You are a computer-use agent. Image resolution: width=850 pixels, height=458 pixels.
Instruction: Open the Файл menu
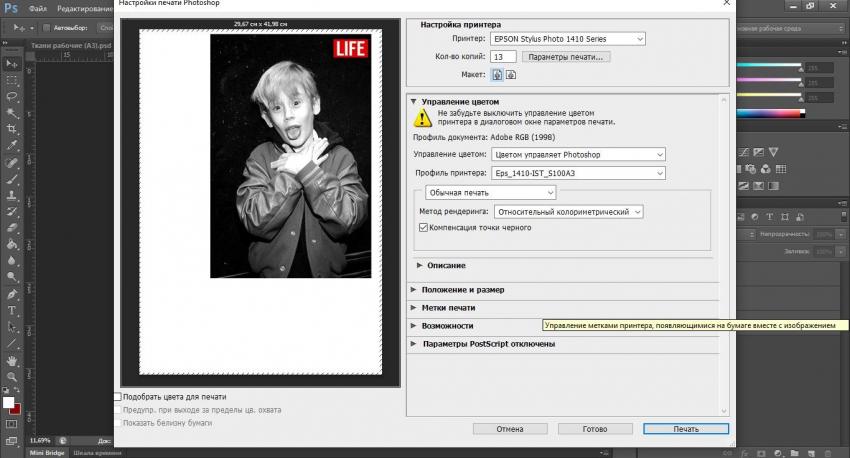37,9
